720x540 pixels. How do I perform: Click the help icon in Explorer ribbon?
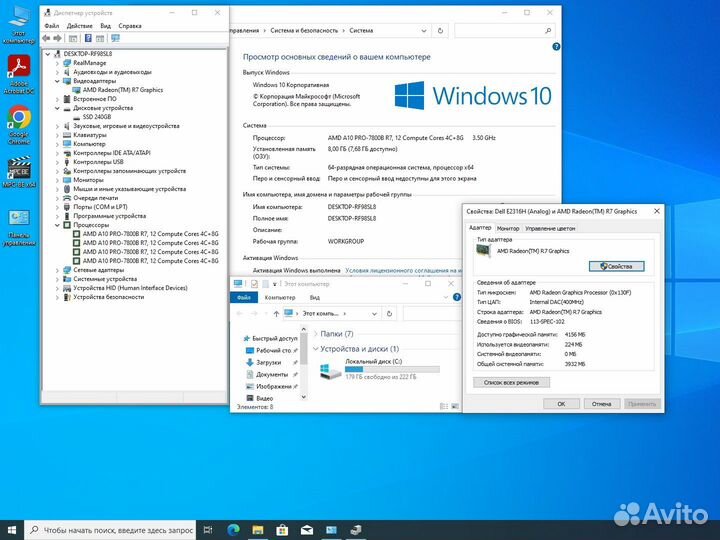coord(456,297)
